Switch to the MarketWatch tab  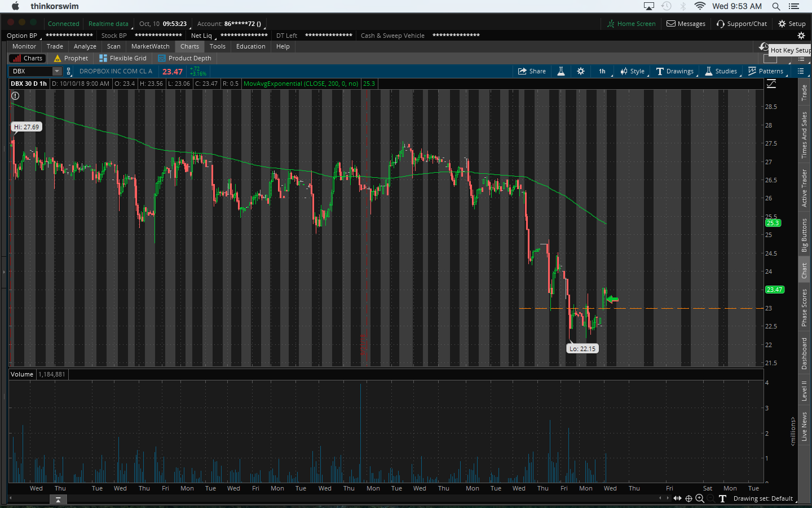click(151, 46)
